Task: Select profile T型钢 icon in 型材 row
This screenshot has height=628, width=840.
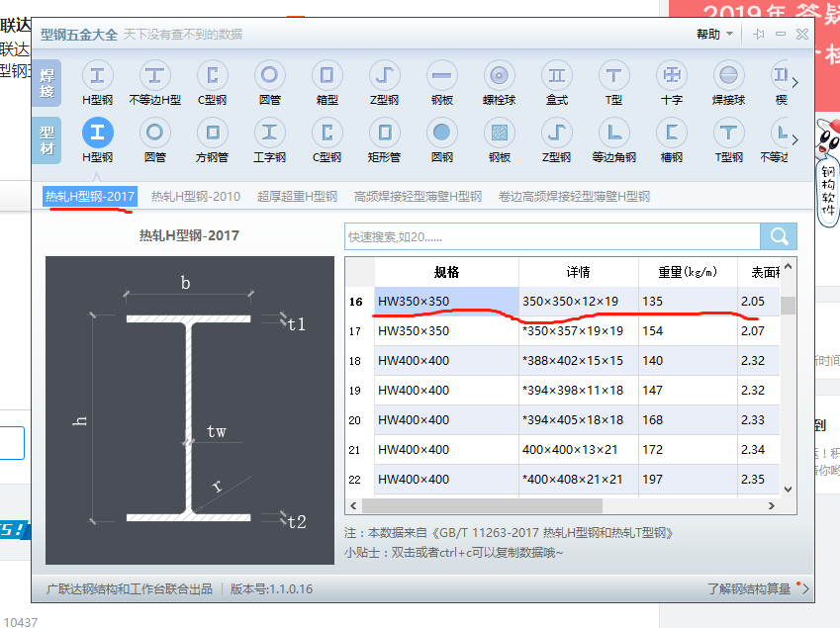Action: (x=728, y=133)
